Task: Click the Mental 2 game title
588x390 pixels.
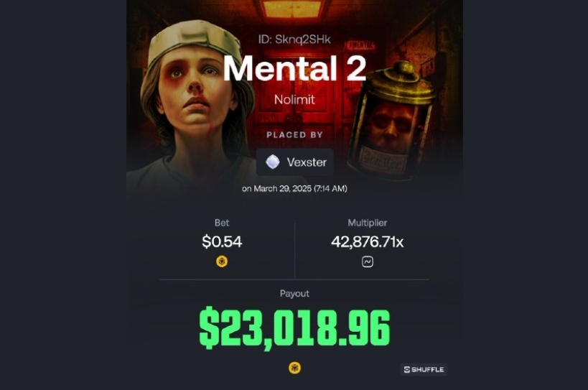Action: click(294, 69)
